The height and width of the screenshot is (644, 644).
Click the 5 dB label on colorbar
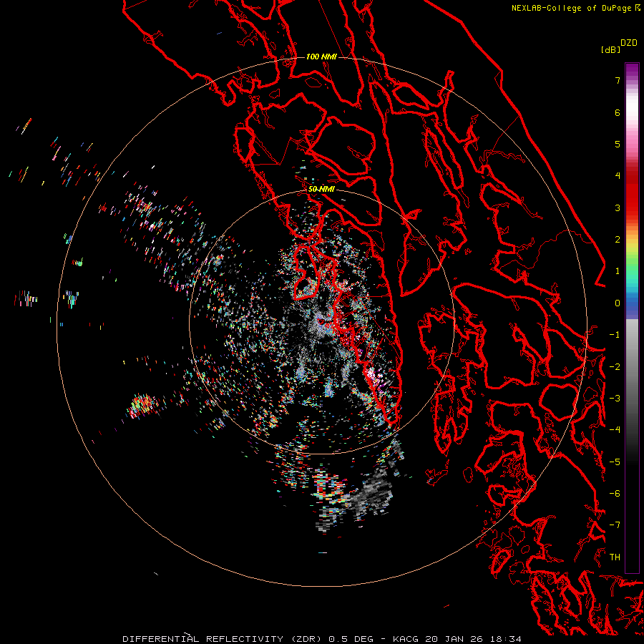click(618, 144)
